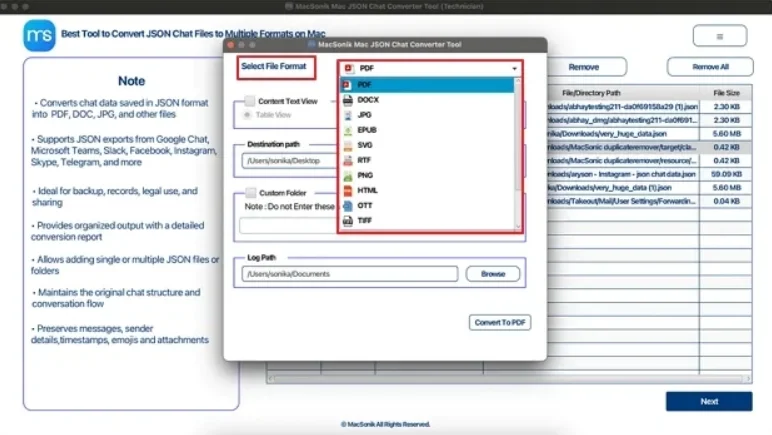
Task: Click the 0.04 KB file size cell
Action: click(726, 201)
